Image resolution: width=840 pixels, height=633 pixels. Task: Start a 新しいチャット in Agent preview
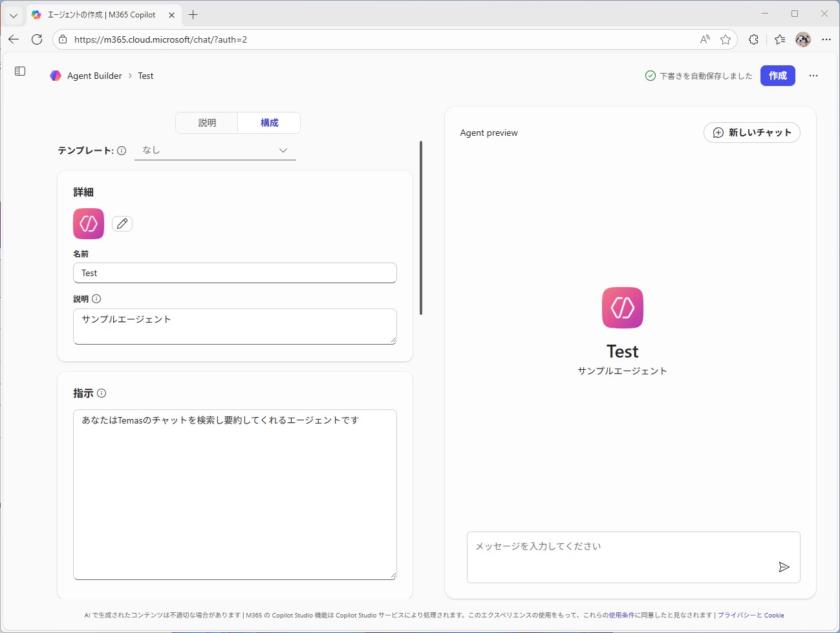[751, 133]
